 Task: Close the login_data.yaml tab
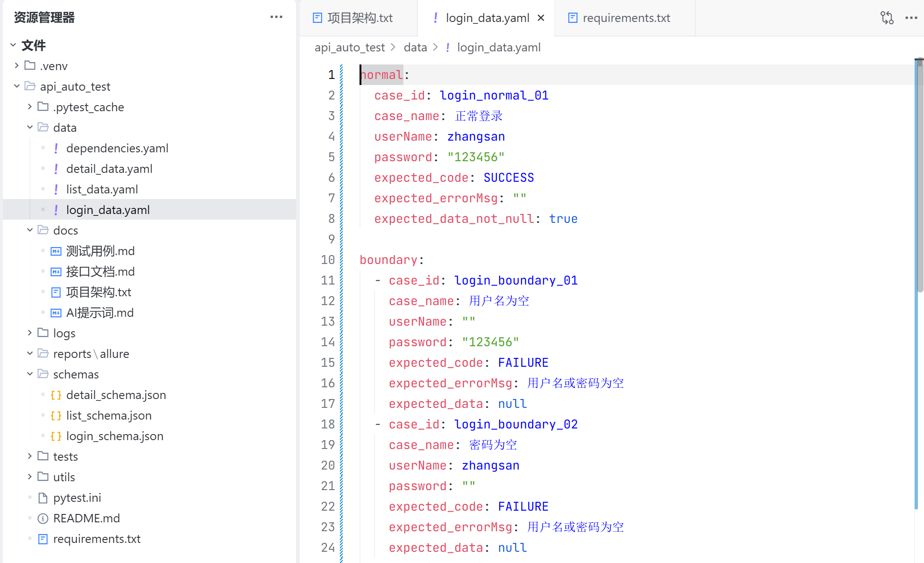pos(541,18)
